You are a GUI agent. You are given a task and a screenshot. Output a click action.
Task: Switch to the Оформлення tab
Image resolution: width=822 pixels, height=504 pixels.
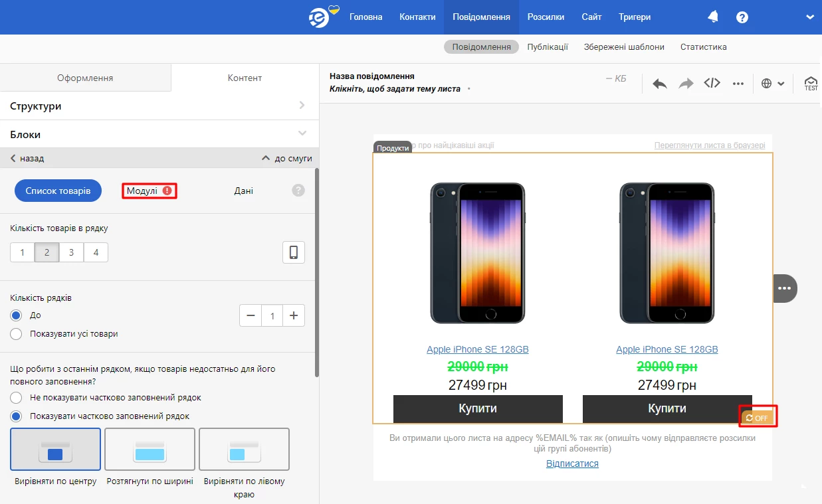tap(85, 78)
